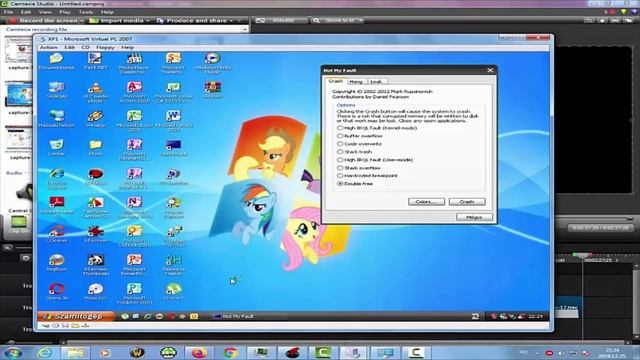Open Winamp desktop icon

[95, 119]
